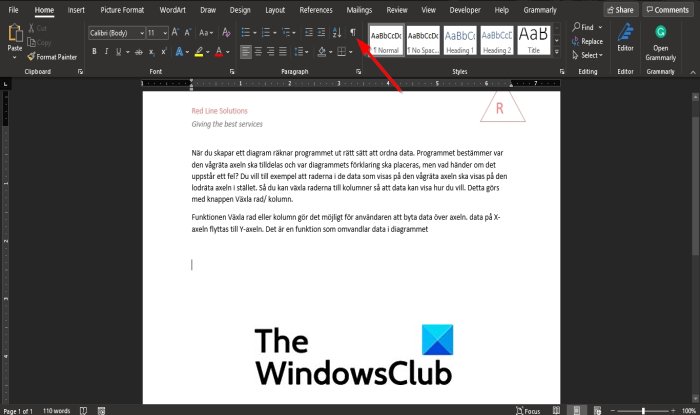Apply superscript formatting
Screen dimensions: 700x415
pyautogui.click(x=164, y=52)
